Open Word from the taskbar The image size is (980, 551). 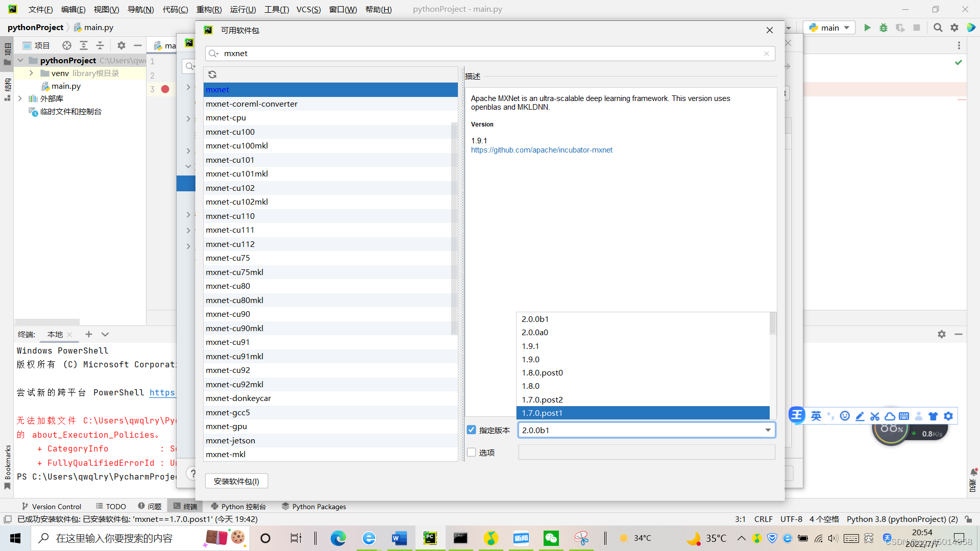pos(399,538)
